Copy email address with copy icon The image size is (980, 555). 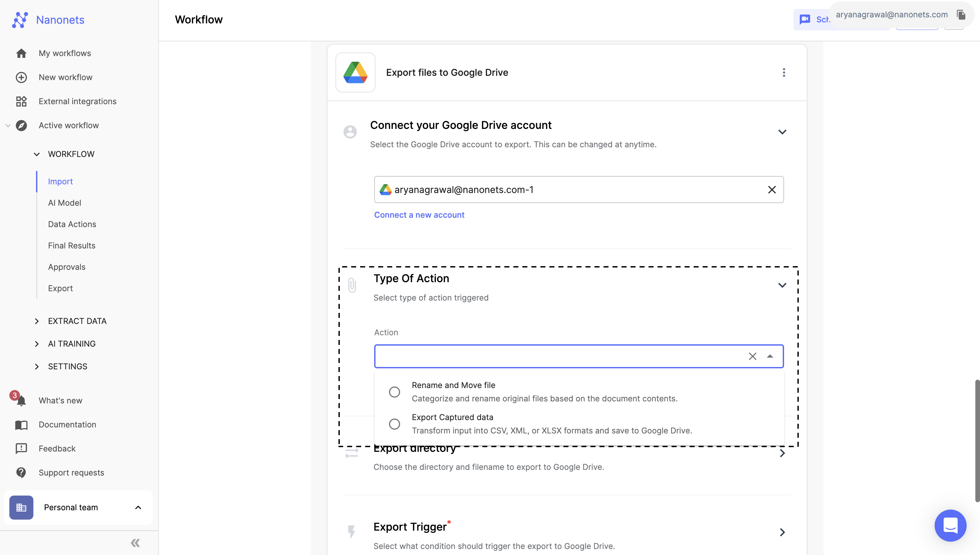point(961,15)
